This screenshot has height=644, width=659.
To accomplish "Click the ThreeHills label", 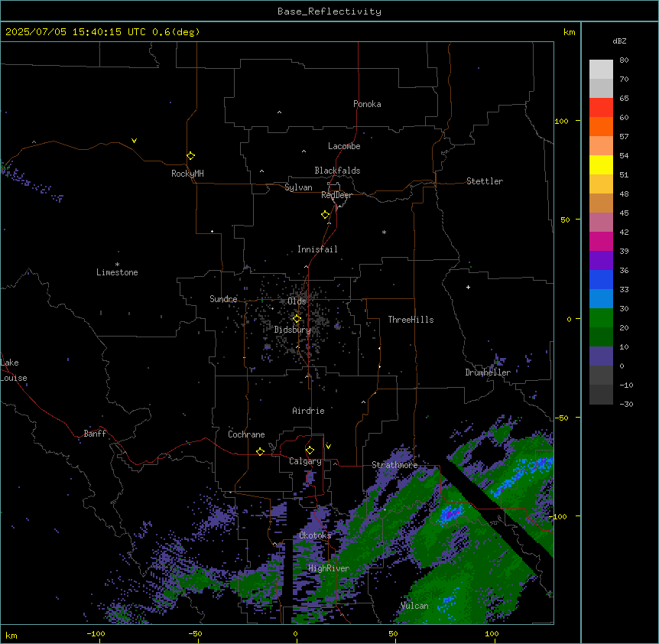I will 411,320.
